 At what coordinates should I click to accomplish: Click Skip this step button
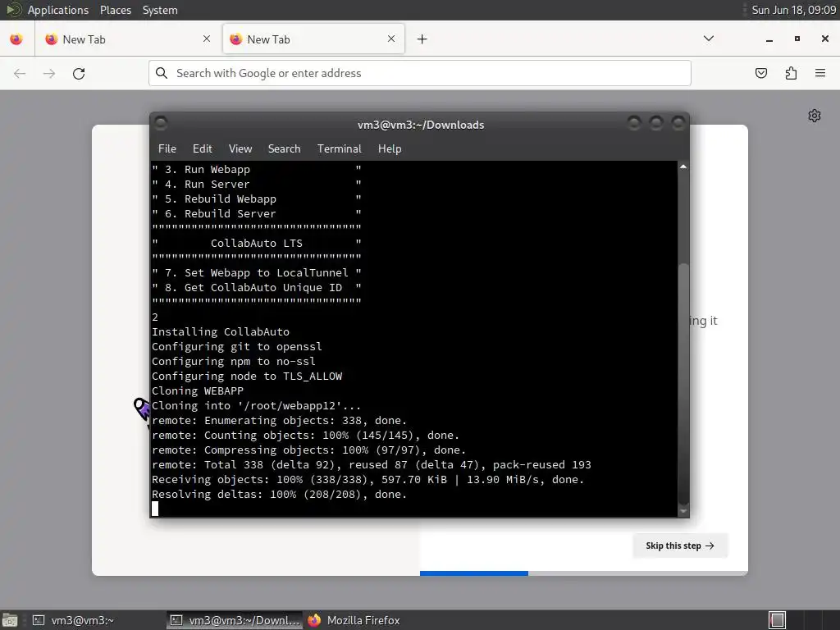point(680,546)
